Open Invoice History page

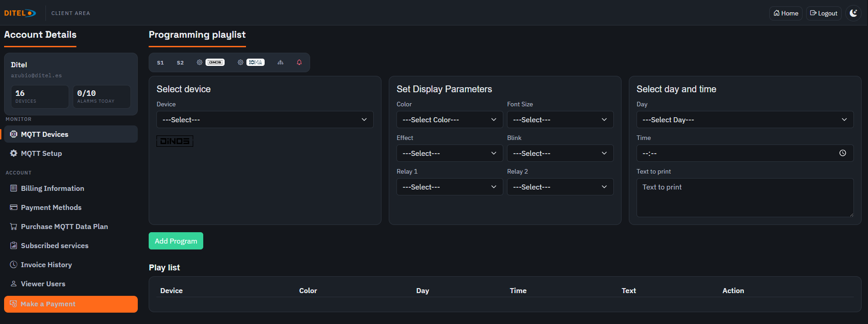click(x=71, y=264)
